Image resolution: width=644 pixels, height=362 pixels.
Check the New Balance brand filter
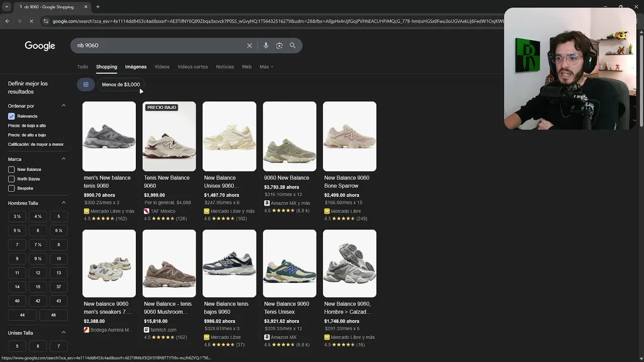pos(11,169)
